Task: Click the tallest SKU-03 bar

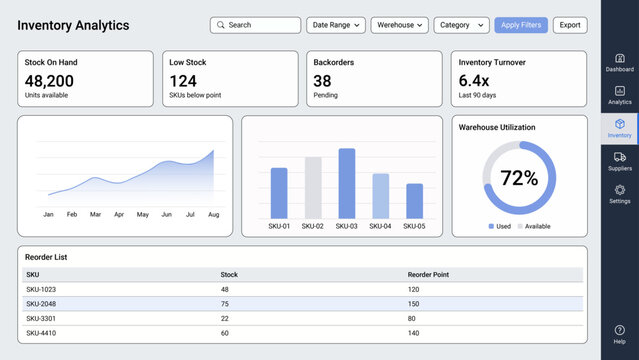Action: point(347,183)
